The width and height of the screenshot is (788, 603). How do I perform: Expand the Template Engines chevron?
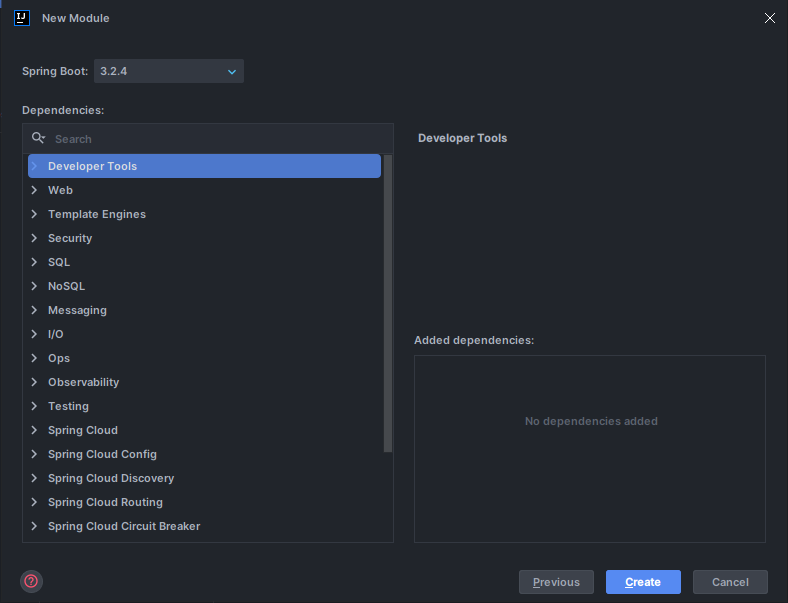tap(34, 214)
